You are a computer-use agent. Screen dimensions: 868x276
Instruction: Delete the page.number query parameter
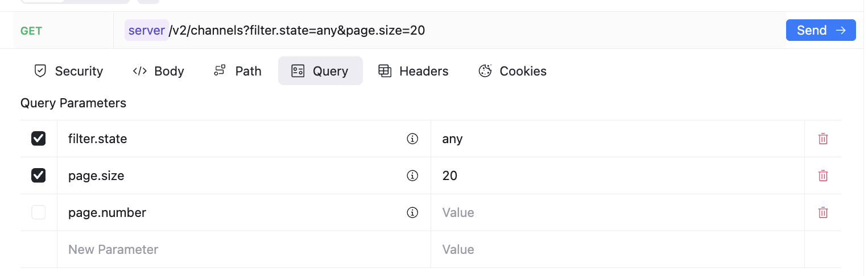(x=822, y=212)
